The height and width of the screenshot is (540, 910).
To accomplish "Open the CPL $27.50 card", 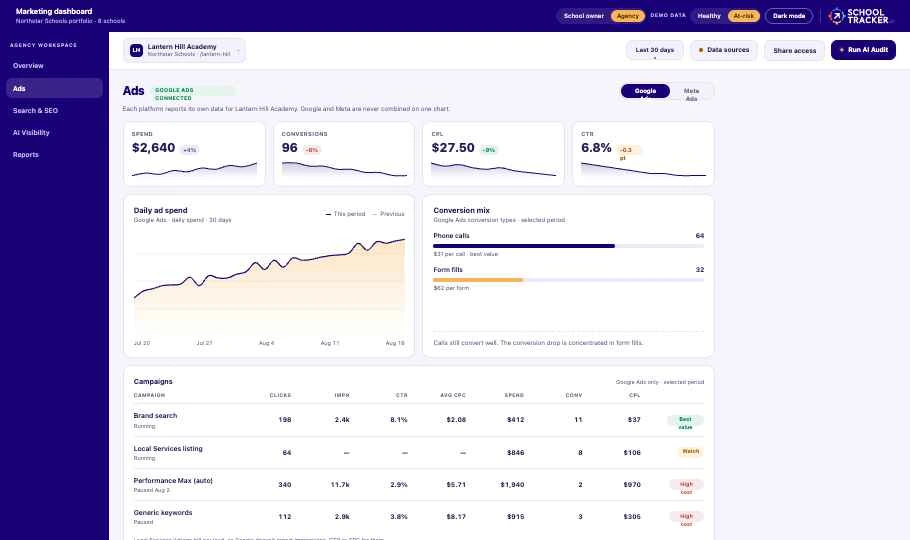I will click(493, 154).
